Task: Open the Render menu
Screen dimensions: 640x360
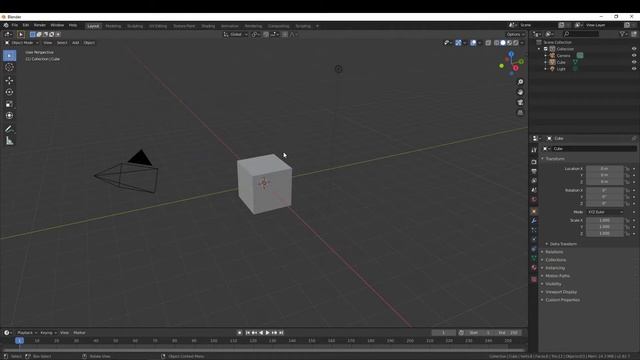Action: pyautogui.click(x=40, y=25)
